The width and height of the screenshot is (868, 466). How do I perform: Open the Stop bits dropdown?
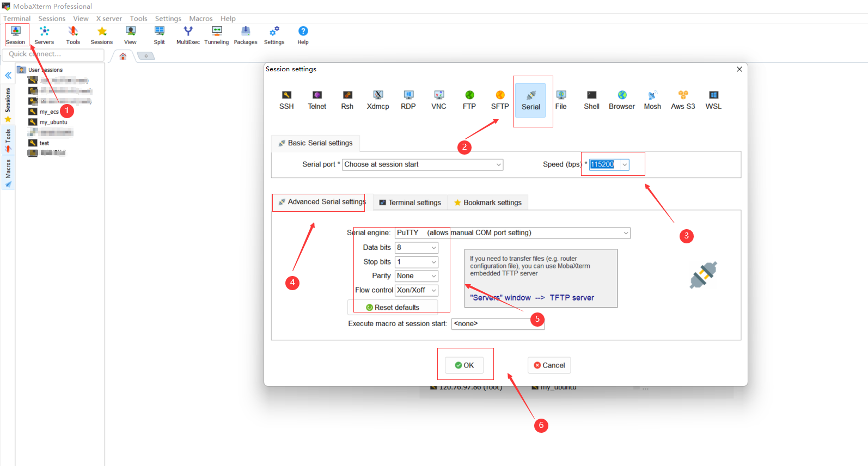[417, 262]
